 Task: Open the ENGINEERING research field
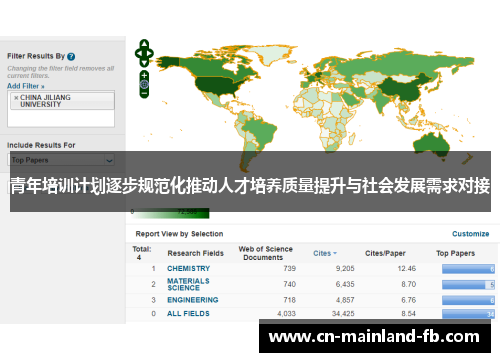tap(193, 300)
